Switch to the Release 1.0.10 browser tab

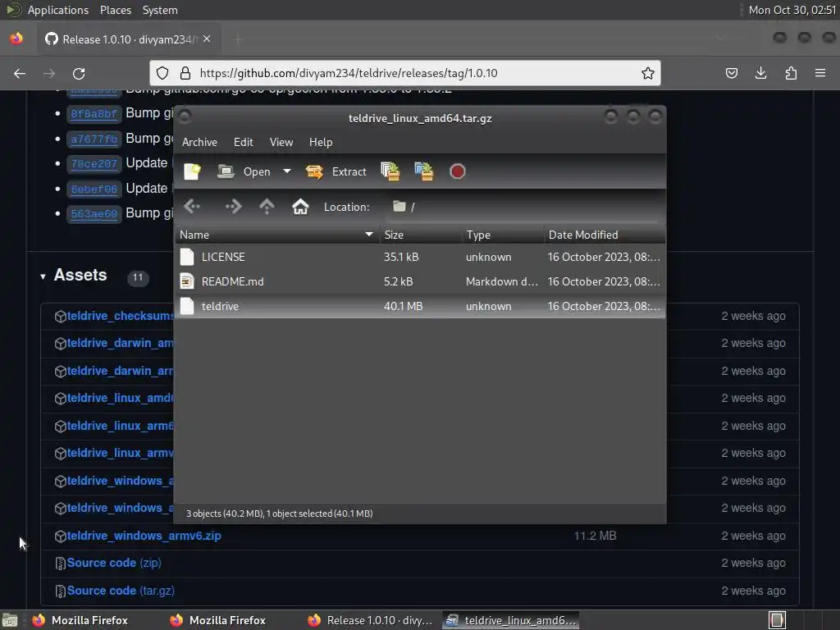point(129,39)
